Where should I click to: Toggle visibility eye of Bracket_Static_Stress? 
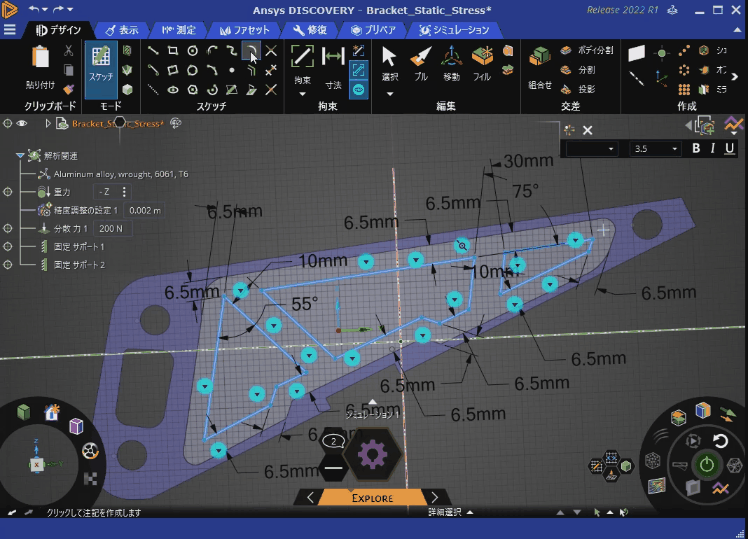coord(21,124)
